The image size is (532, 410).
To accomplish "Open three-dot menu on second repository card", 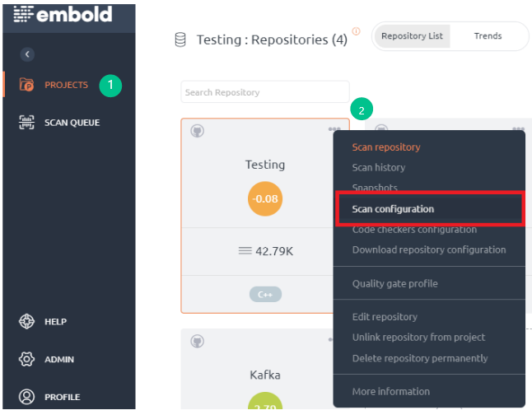I will click(518, 129).
